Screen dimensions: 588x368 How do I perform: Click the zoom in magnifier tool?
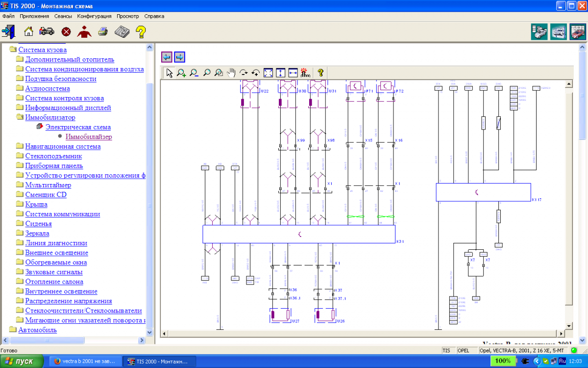[181, 73]
